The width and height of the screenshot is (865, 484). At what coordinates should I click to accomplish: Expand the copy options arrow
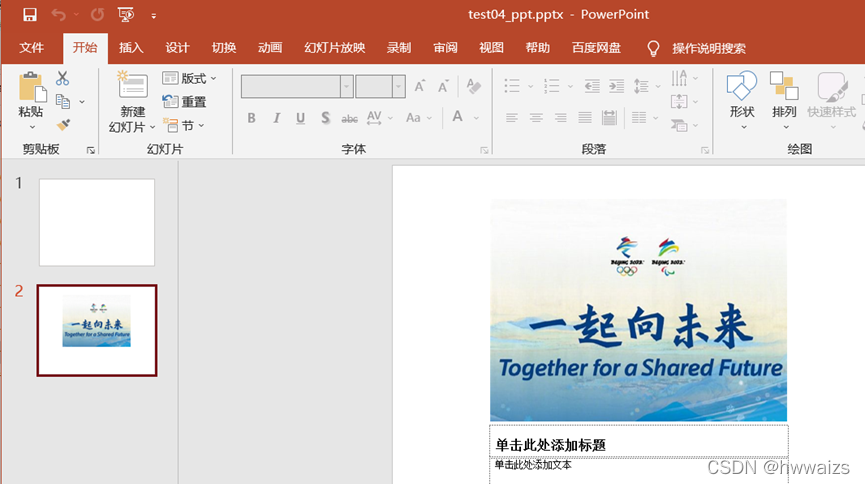[82, 102]
